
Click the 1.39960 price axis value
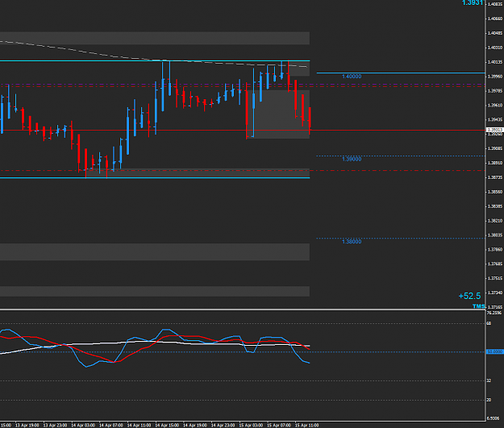click(495, 77)
